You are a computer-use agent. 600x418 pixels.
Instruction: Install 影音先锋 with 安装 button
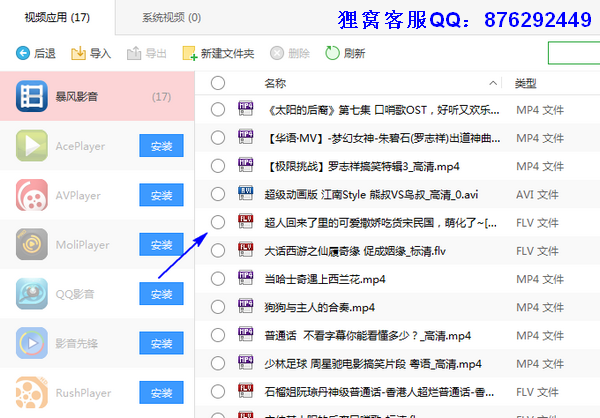point(161,343)
